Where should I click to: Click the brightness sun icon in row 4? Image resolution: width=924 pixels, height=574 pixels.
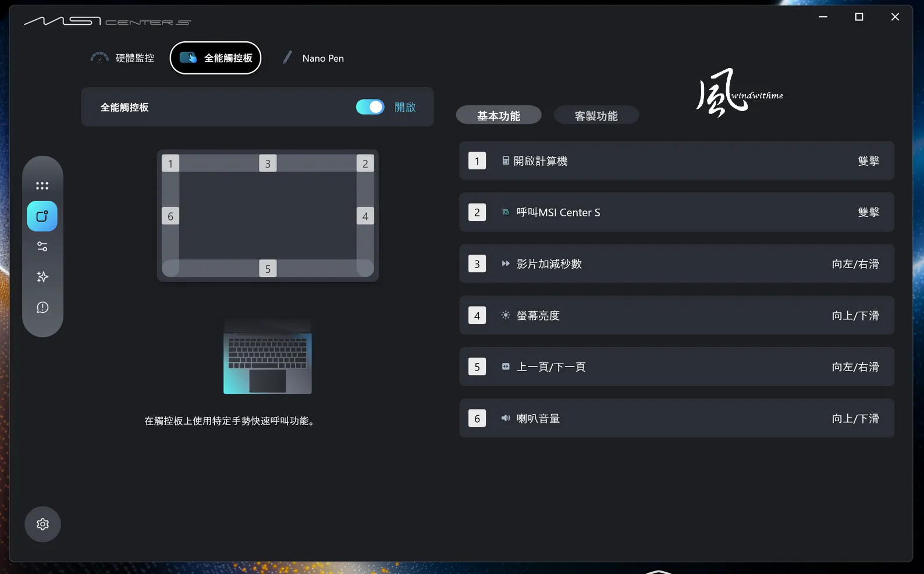(x=506, y=315)
